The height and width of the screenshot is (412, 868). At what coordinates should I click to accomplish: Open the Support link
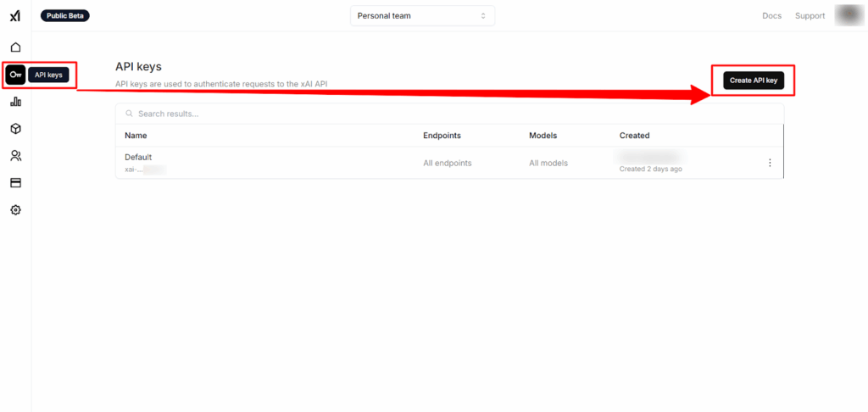point(810,16)
